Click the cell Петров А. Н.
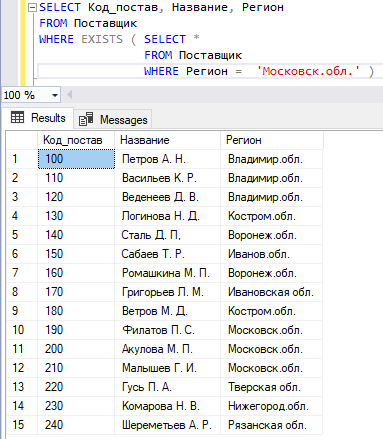 pyautogui.click(x=167, y=159)
